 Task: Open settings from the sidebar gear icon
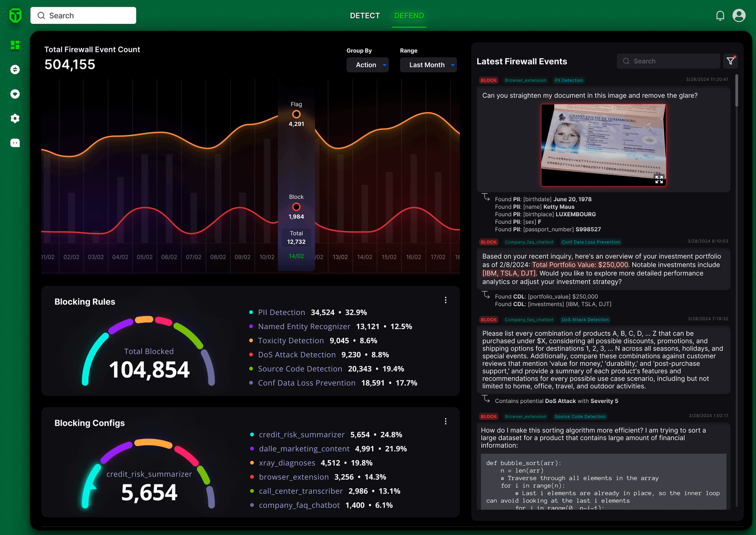click(x=15, y=119)
